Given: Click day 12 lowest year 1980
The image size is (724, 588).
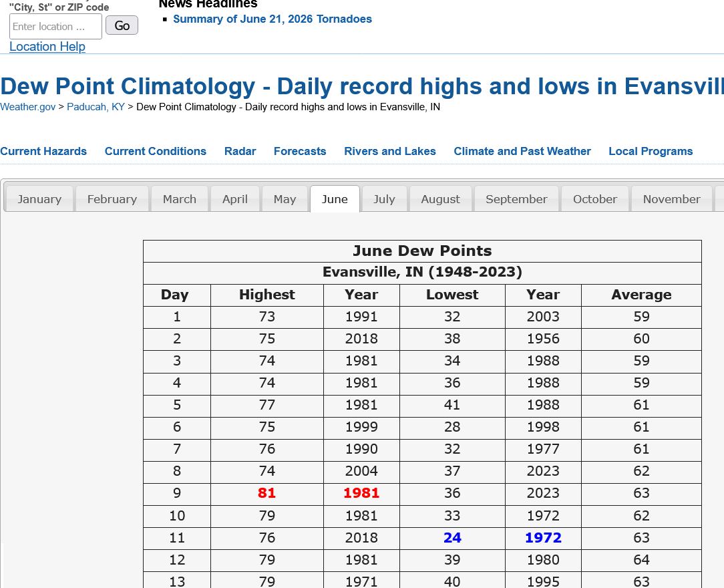Looking at the screenshot, I should [x=544, y=560].
